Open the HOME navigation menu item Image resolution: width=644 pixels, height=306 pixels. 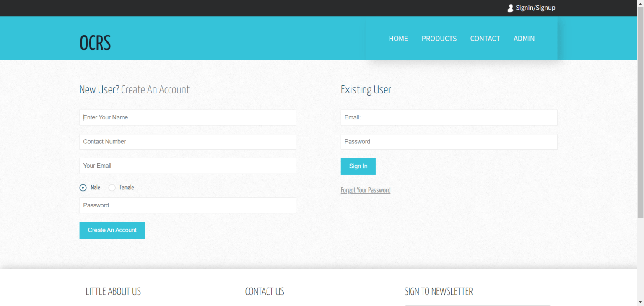tap(398, 38)
